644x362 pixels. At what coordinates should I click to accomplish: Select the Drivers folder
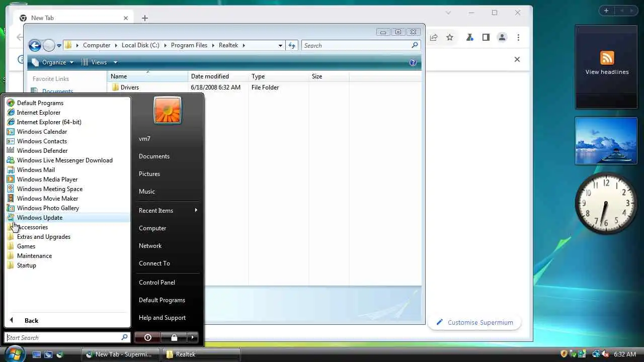tap(129, 87)
